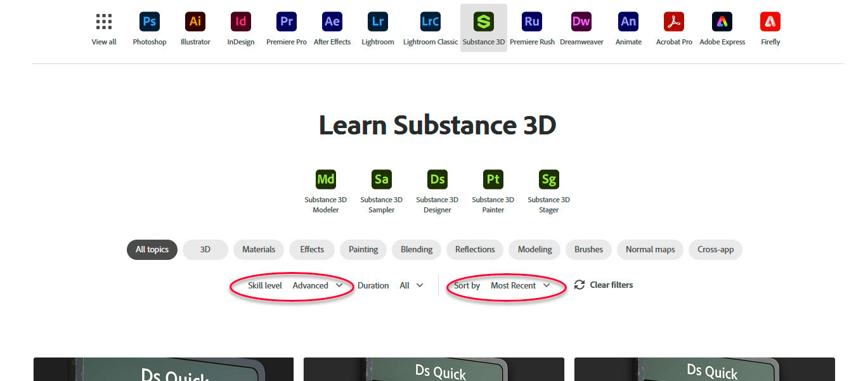Open the Sort by Most Recent dropdown
The width and height of the screenshot is (868, 381).
(520, 285)
